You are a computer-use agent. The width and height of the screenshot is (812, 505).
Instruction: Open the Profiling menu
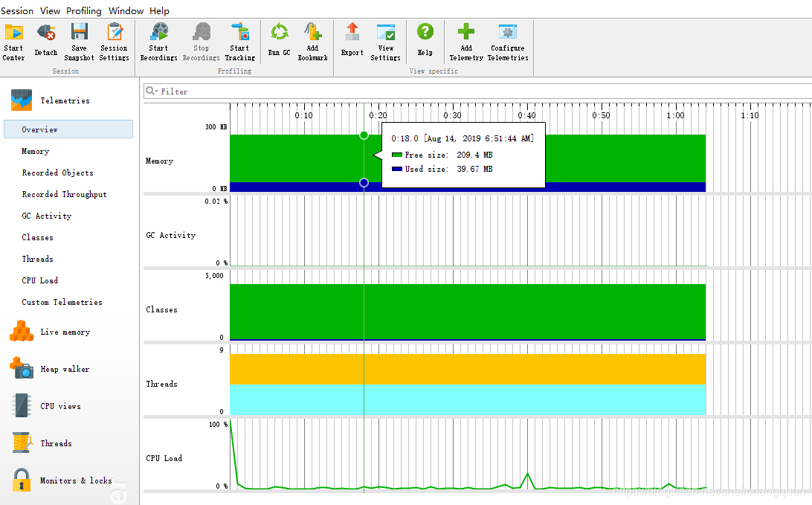(x=84, y=11)
